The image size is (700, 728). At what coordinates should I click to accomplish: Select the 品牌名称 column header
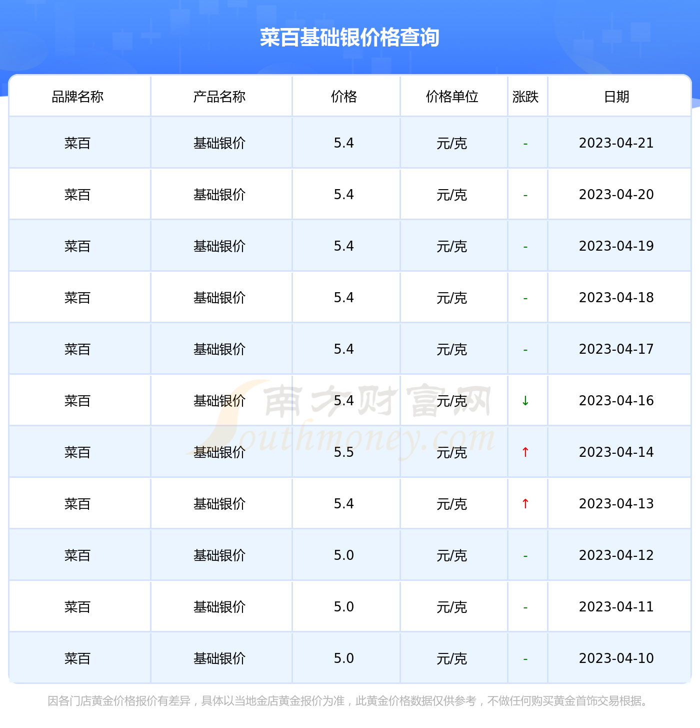77,97
